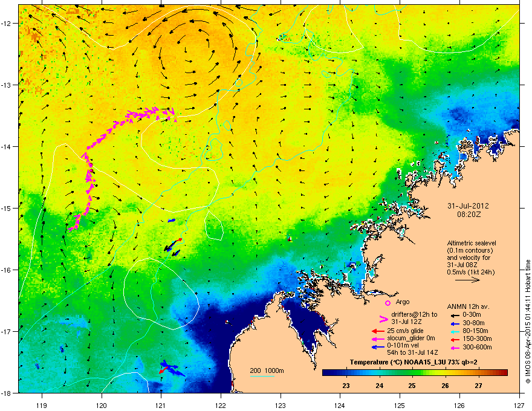
Task: Click the 0-101m vel label
Action: pyautogui.click(x=403, y=345)
